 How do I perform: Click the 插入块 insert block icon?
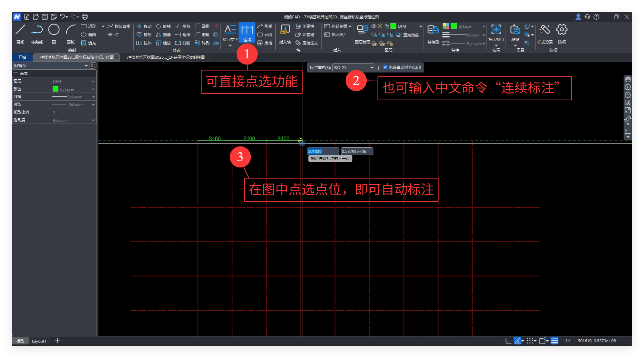(x=285, y=30)
